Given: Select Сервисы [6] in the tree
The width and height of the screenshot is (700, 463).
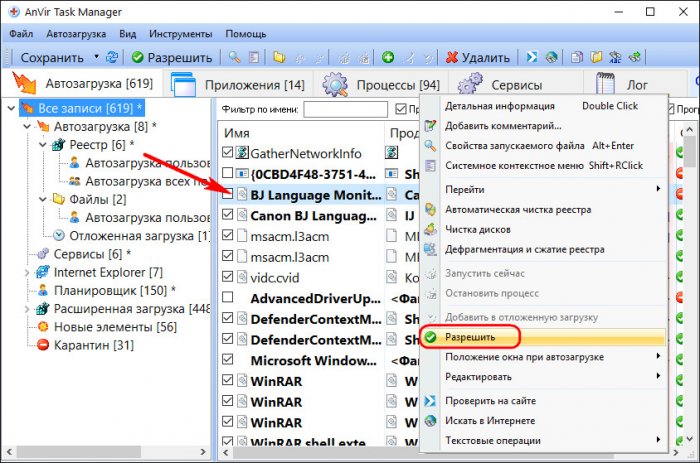Looking at the screenshot, I should [x=92, y=254].
